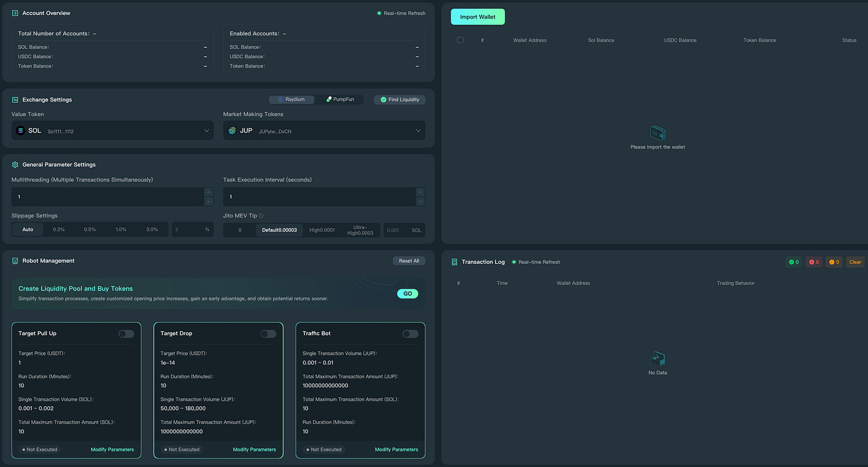Click the custom Jito tip SOL input

[x=404, y=230]
